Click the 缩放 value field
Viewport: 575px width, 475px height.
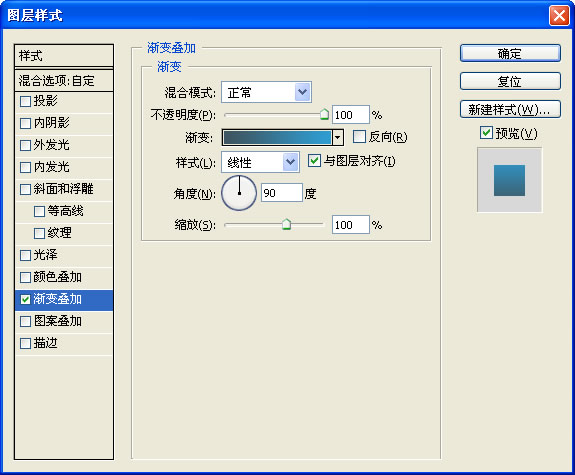pyautogui.click(x=350, y=224)
